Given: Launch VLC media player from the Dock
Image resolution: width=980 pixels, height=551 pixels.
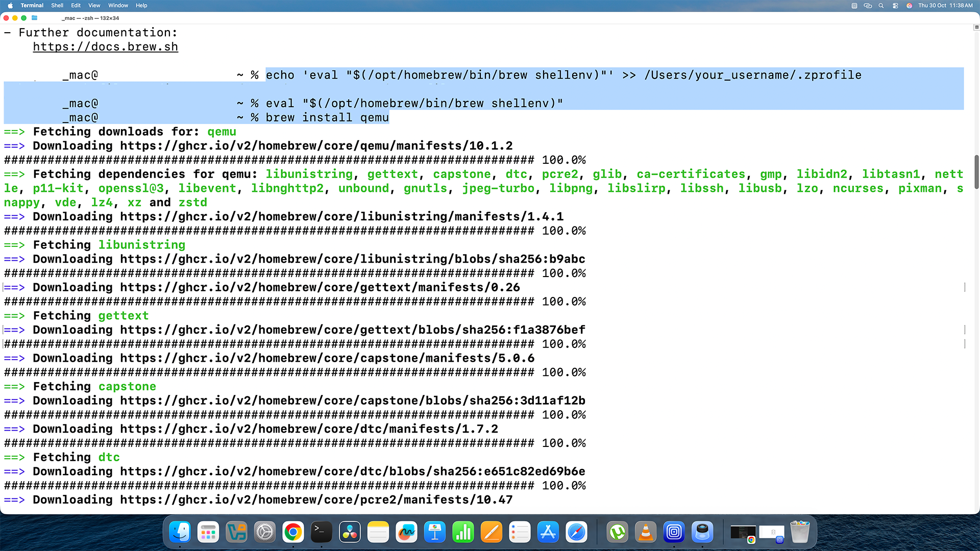Looking at the screenshot, I should click(x=646, y=532).
